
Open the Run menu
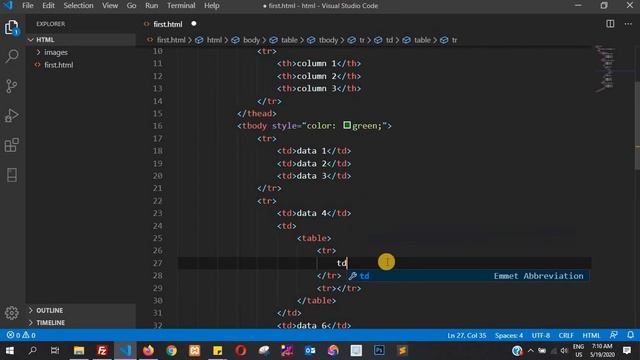(151, 6)
